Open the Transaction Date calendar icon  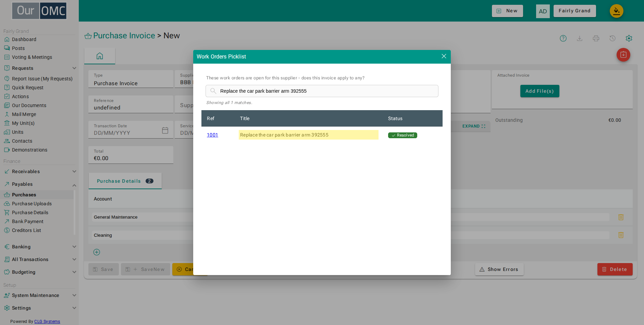pyautogui.click(x=165, y=130)
